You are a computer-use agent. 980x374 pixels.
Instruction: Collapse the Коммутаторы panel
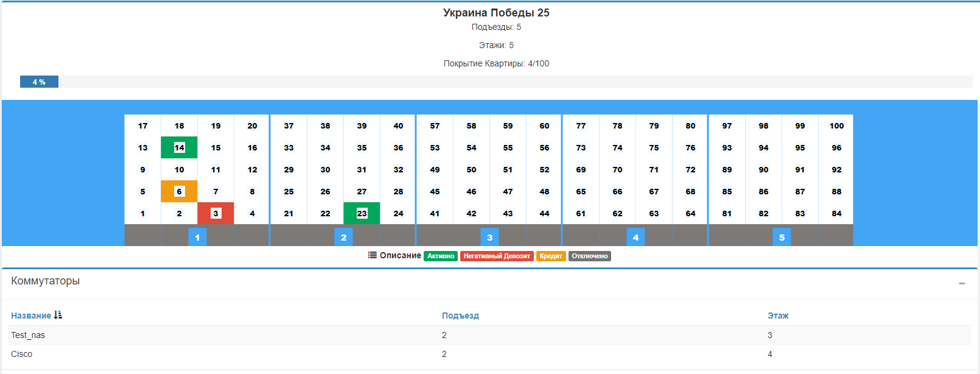click(962, 283)
